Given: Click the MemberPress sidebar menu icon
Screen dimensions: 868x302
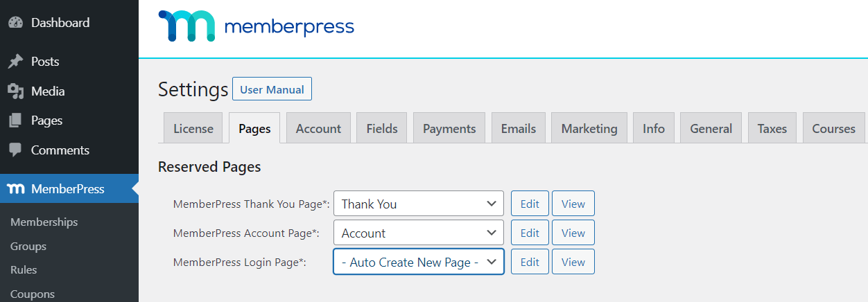Looking at the screenshot, I should (x=15, y=189).
